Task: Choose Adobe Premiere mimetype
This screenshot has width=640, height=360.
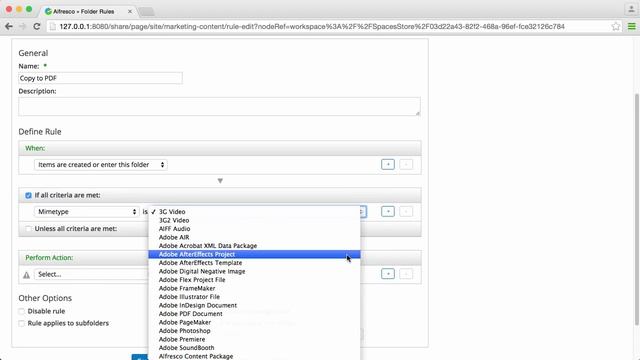Action: pyautogui.click(x=254, y=339)
